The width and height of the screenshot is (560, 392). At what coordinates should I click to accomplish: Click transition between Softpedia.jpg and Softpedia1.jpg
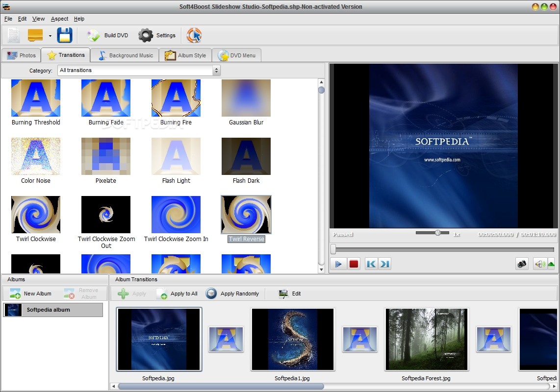click(226, 339)
